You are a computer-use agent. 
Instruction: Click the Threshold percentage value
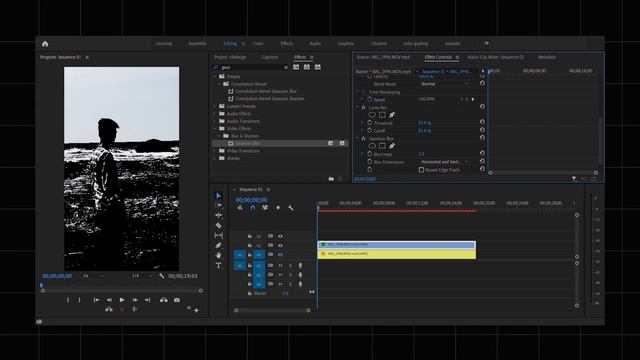tap(424, 123)
